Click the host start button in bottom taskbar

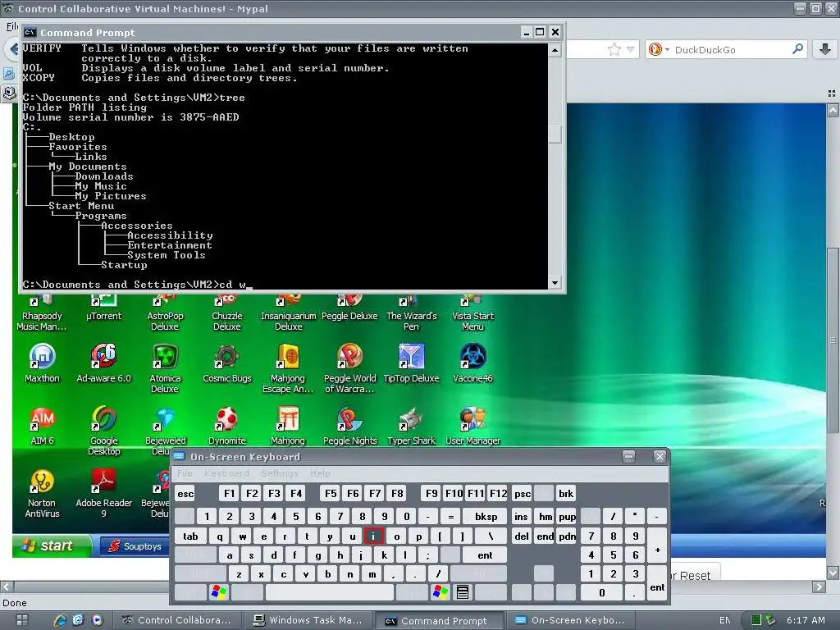[x=22, y=620]
